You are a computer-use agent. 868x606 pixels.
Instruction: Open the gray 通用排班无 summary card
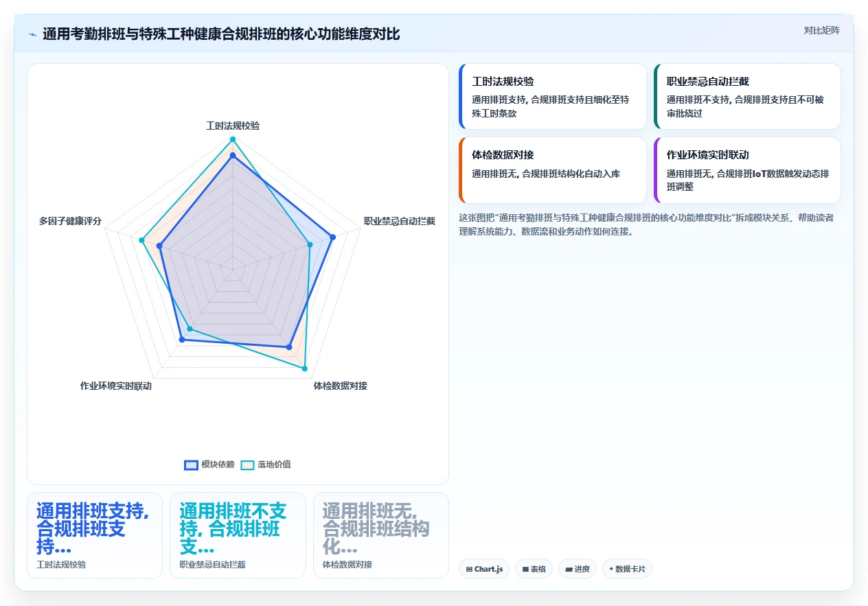click(380, 535)
